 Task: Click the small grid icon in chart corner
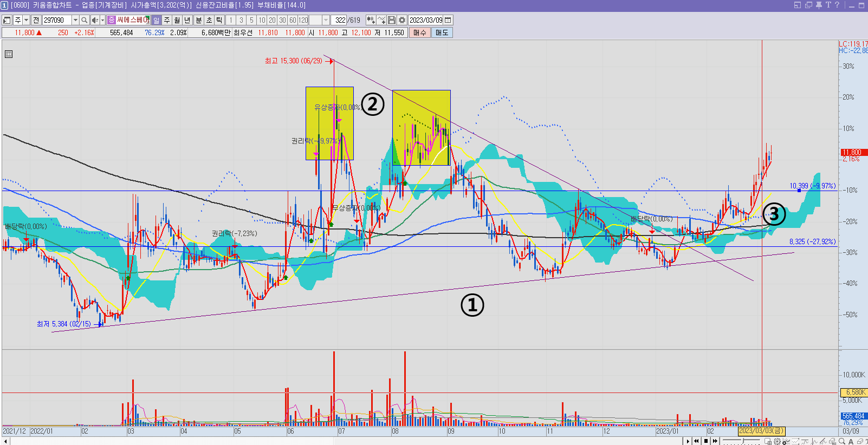pyautogui.click(x=9, y=54)
